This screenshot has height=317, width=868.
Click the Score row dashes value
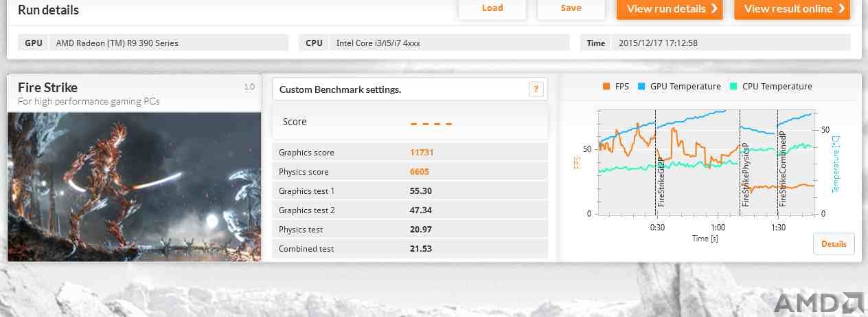coord(431,124)
